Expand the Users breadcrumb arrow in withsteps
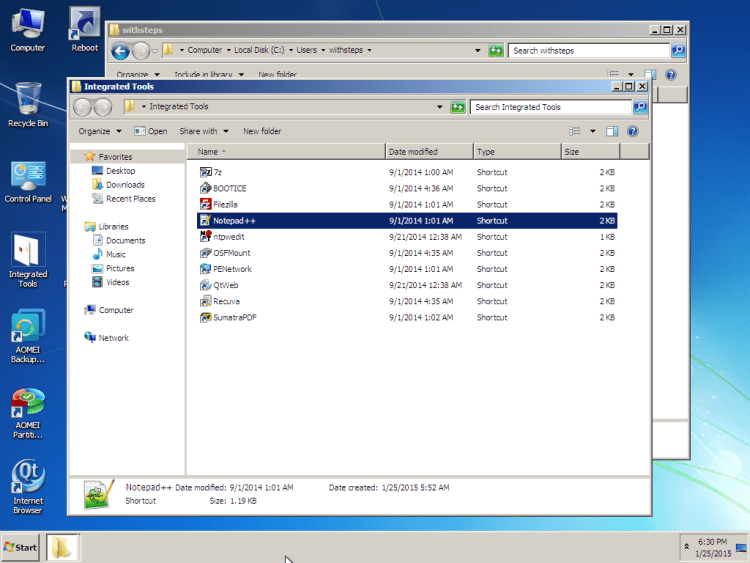750x563 pixels. pyautogui.click(x=323, y=50)
